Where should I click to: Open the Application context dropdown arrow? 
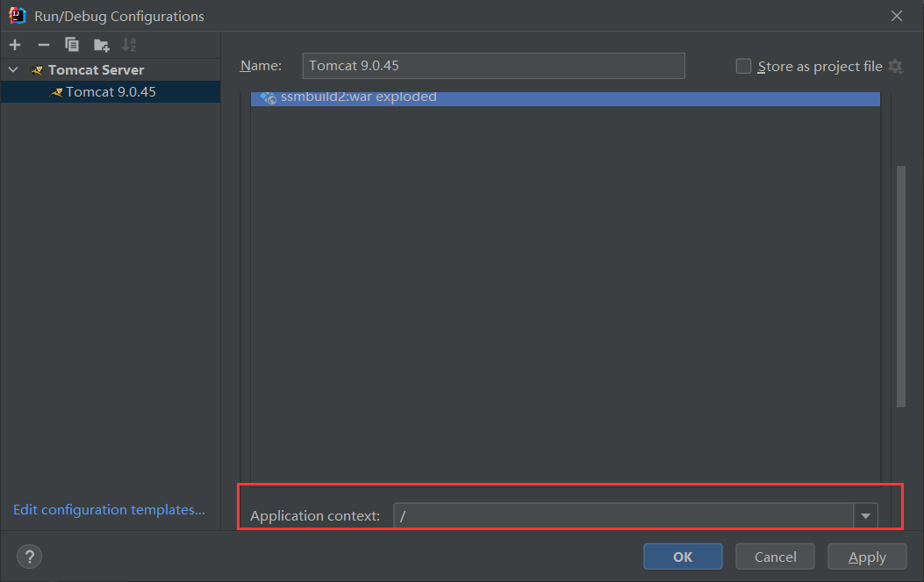[866, 516]
